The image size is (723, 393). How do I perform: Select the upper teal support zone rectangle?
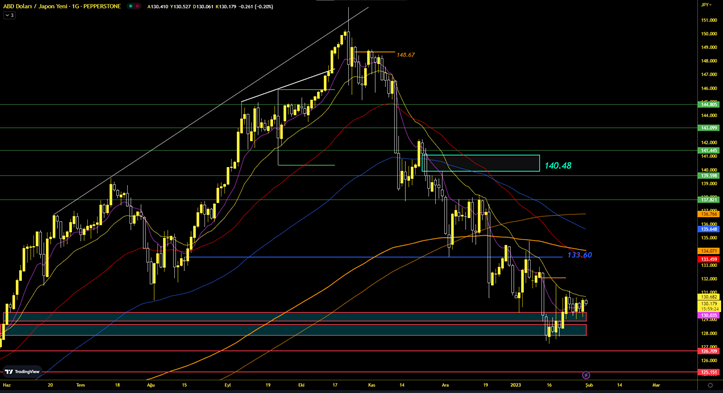click(295, 317)
